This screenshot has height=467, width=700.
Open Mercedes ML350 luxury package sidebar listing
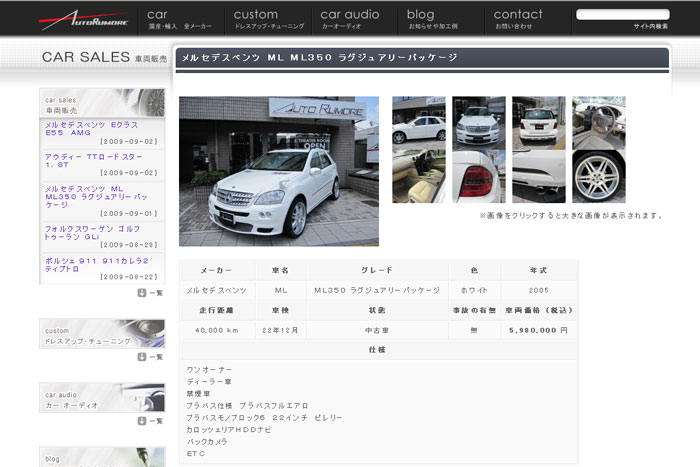96,196
